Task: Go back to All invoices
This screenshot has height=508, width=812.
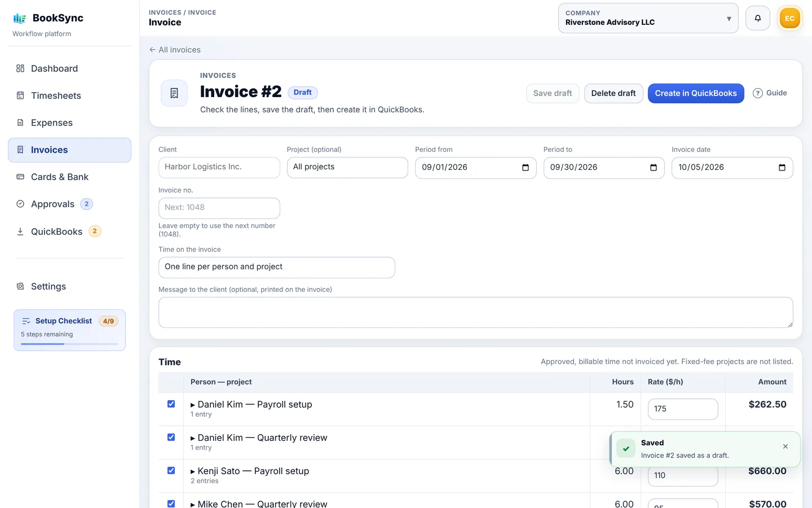Action: click(x=175, y=50)
